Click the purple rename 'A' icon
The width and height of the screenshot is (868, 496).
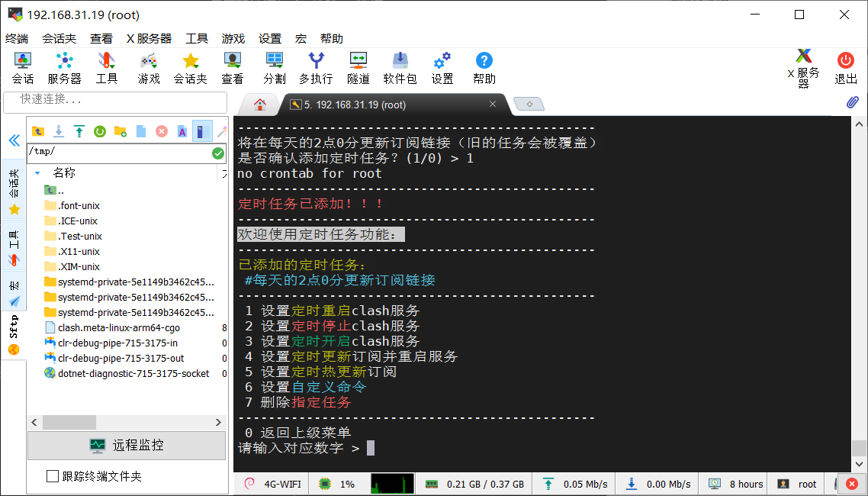coord(182,131)
